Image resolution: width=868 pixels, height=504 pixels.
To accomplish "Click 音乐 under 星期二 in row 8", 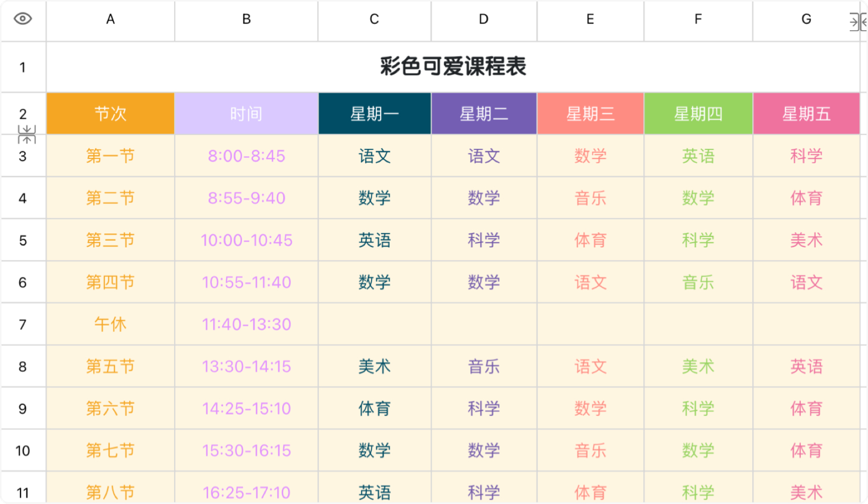I will point(484,366).
